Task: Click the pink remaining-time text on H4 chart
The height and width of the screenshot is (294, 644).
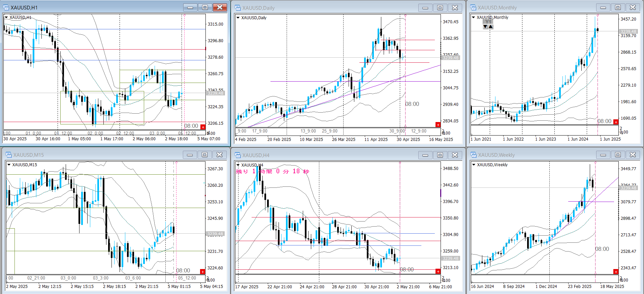Action: (x=272, y=171)
